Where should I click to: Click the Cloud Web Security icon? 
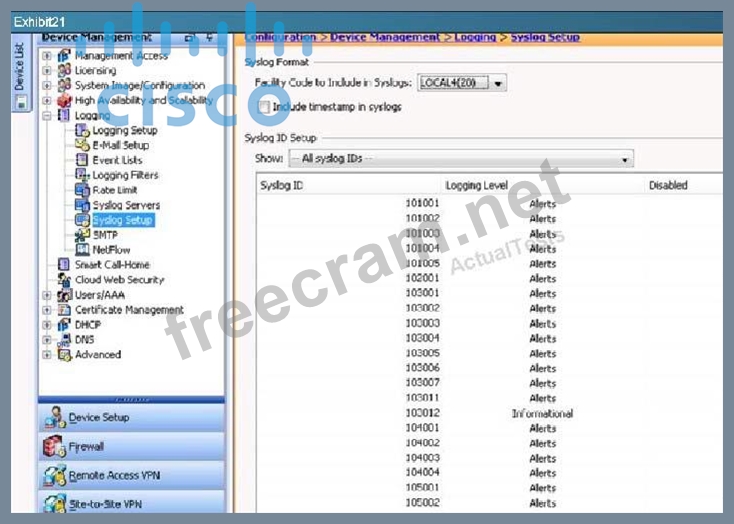pos(65,280)
